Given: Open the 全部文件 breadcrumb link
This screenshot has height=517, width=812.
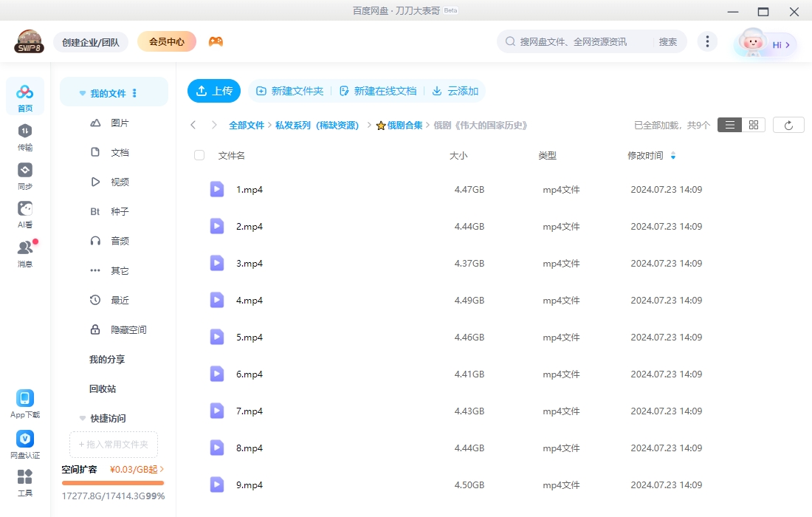Looking at the screenshot, I should click(x=247, y=125).
